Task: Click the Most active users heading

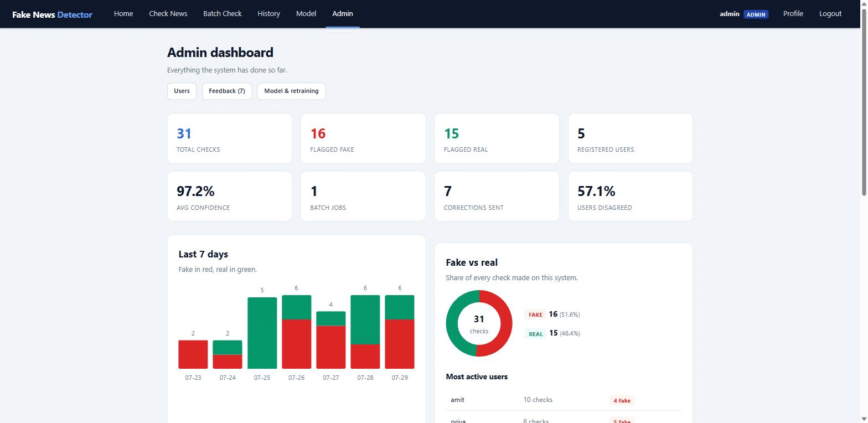Action: 477,376
